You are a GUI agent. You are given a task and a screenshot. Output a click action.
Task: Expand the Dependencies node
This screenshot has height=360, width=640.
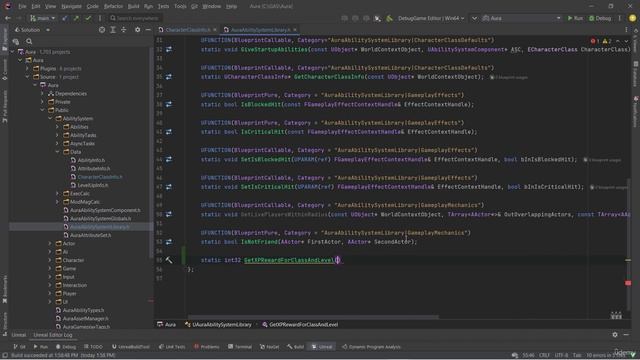point(42,93)
